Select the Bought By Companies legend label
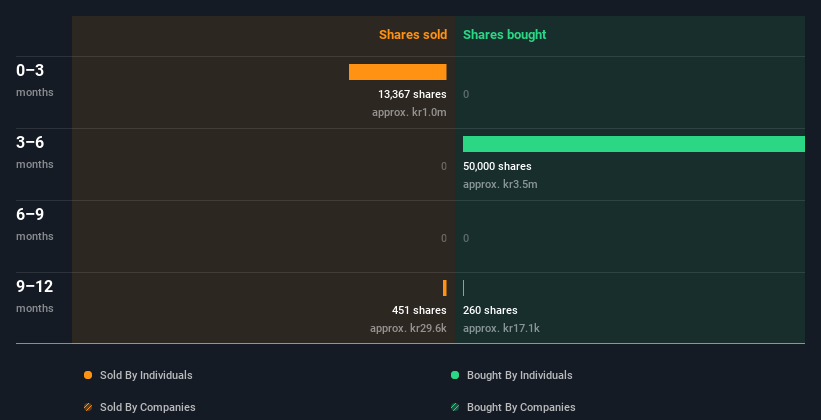Image resolution: width=821 pixels, height=420 pixels. (x=521, y=407)
